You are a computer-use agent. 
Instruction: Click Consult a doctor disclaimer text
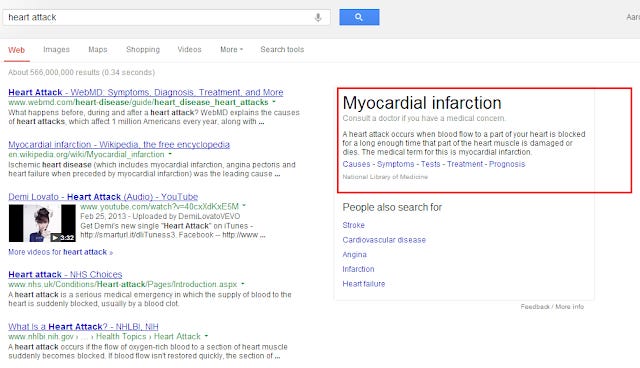[x=424, y=118]
